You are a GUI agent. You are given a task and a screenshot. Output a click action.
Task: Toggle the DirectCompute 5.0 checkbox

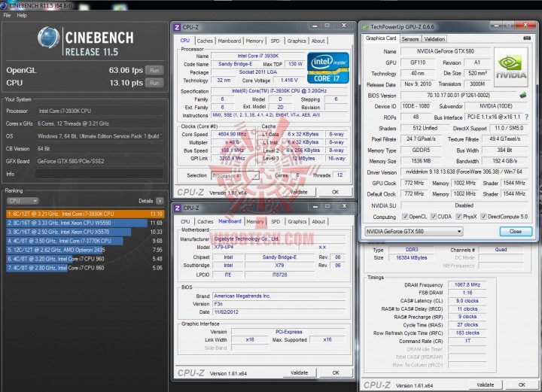point(483,217)
